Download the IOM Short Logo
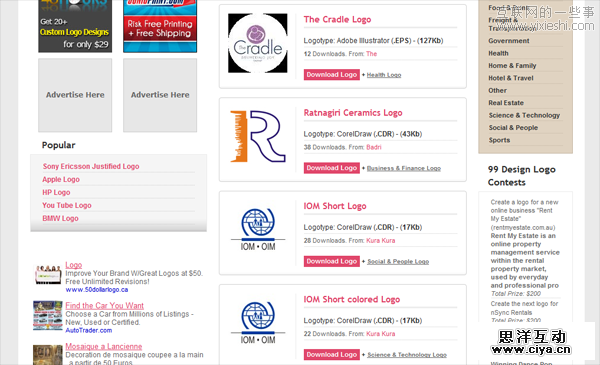 tap(332, 261)
